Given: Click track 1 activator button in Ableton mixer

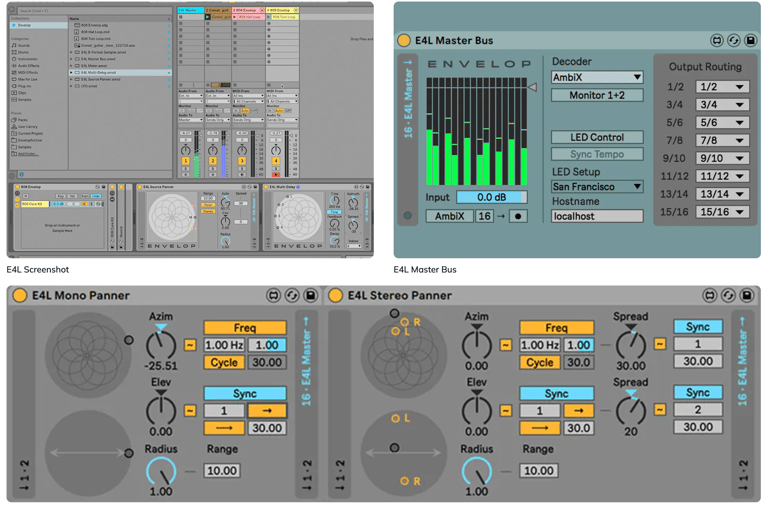Looking at the screenshot, I should tap(186, 161).
